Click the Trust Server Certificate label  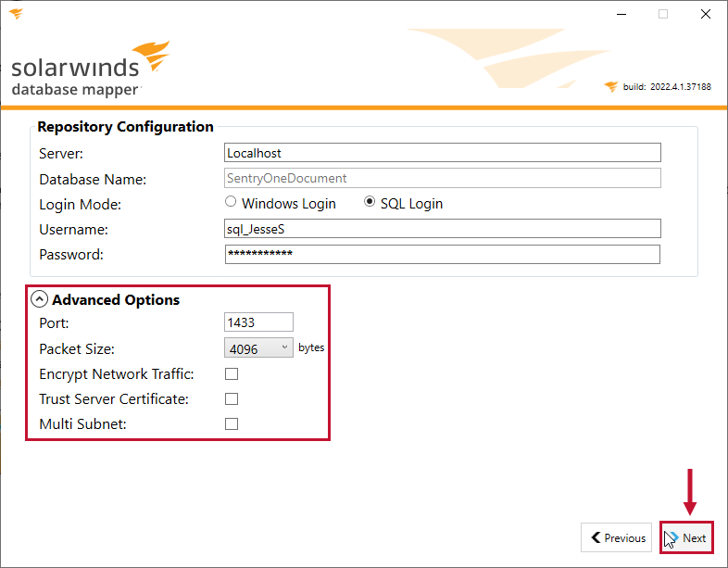114,399
